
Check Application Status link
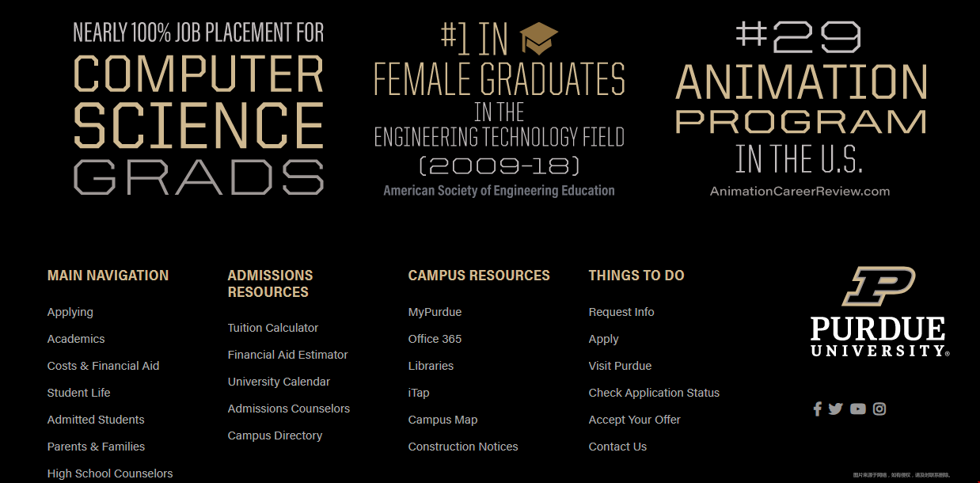point(655,393)
